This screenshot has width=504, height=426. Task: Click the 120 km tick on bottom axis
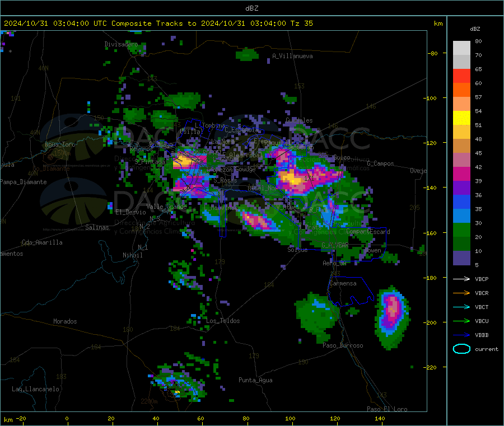pos(335,418)
